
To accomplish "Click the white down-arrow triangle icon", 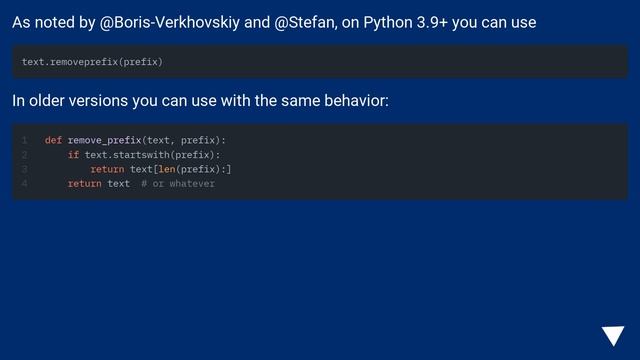I will pos(613,336).
